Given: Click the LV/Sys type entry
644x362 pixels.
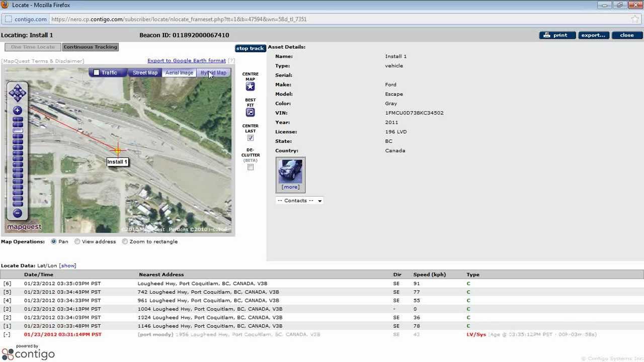Looking at the screenshot, I should [476, 334].
